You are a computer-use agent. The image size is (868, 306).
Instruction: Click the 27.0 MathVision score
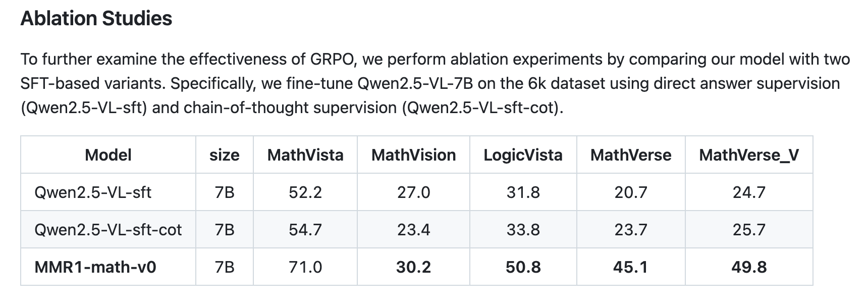414,192
